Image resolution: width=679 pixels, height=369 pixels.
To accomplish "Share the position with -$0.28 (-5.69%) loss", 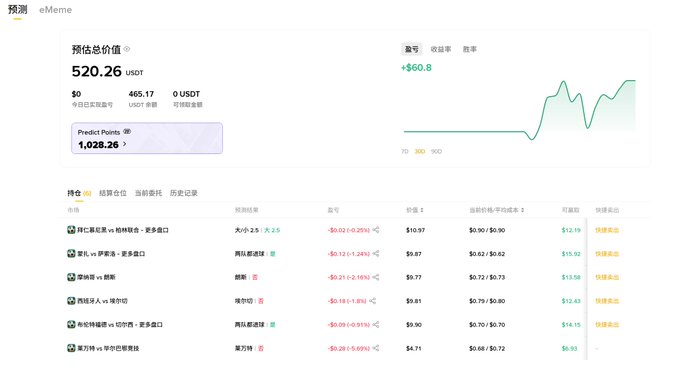I will (x=376, y=348).
